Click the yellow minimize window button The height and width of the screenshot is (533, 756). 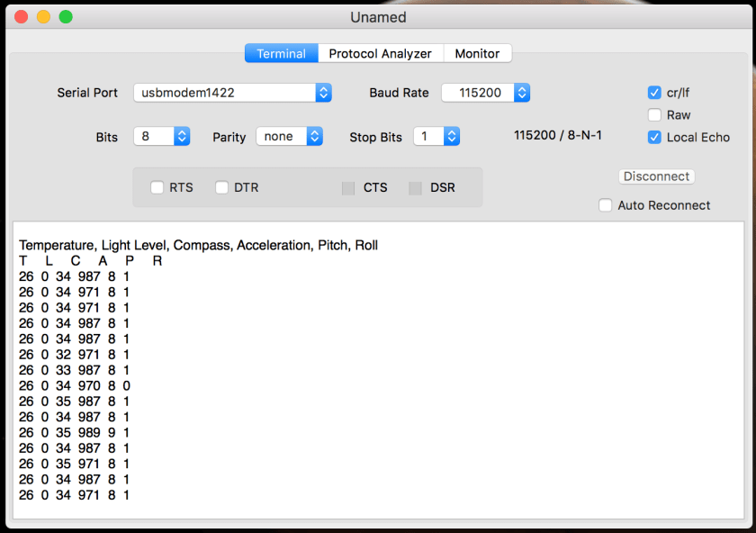(x=43, y=17)
